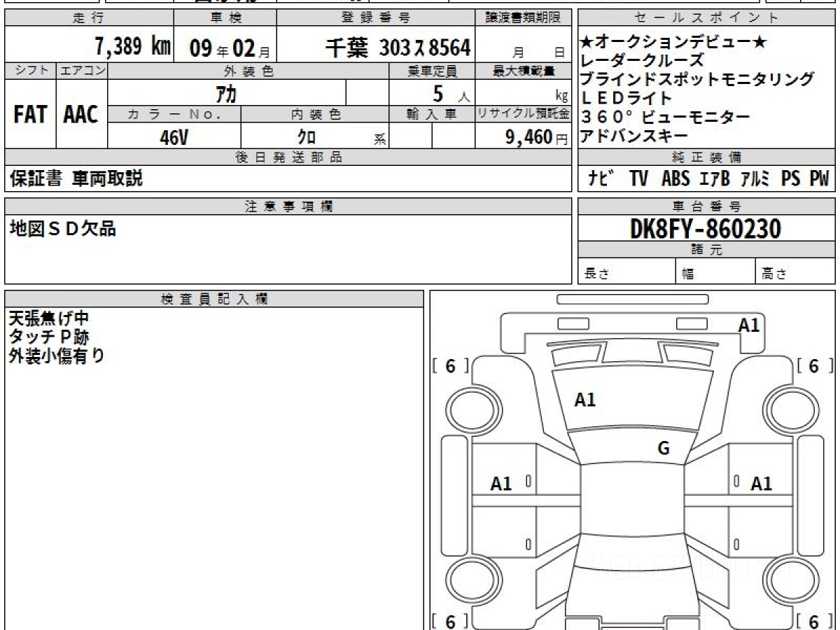840x630 pixels.
Task: Click the AAC air conditioner value
Action: 81,114
